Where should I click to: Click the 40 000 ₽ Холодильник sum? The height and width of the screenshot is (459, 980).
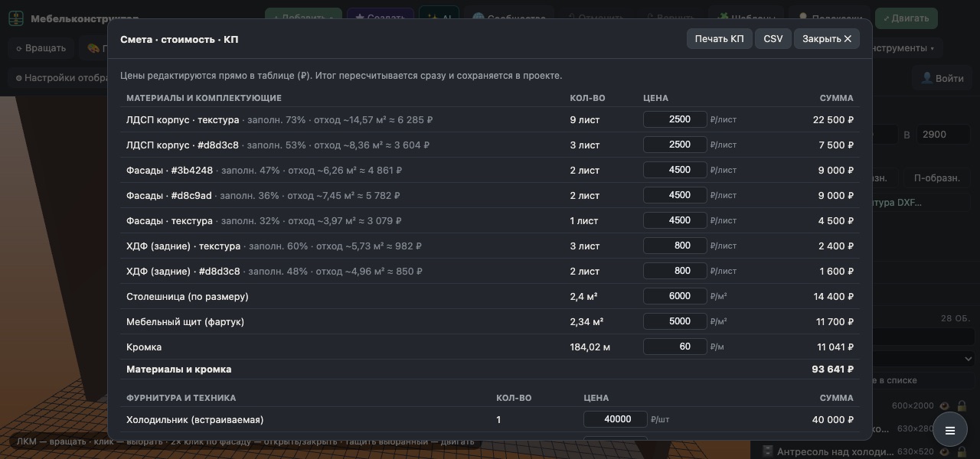click(833, 420)
